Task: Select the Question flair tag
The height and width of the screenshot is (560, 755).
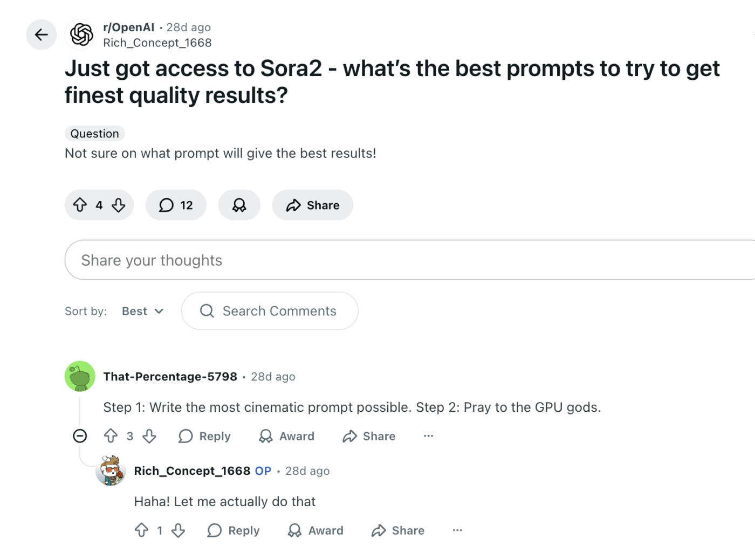Action: pyautogui.click(x=94, y=133)
